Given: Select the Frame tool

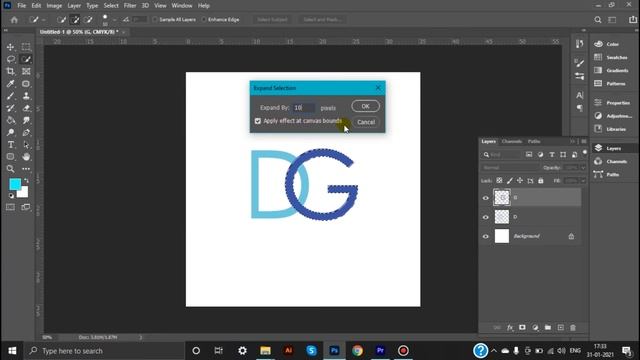Looking at the screenshot, I should (26, 71).
